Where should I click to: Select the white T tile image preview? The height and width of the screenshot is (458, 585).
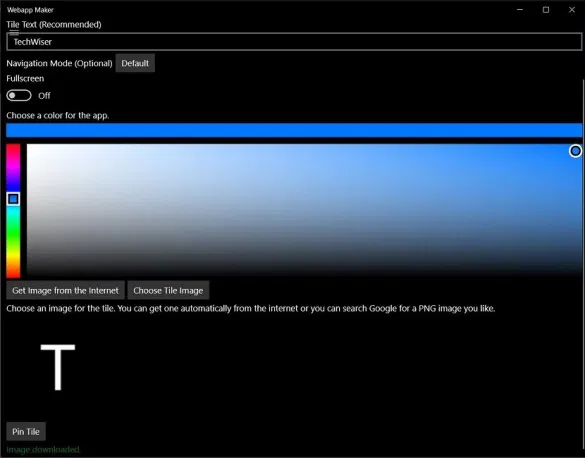coord(58,367)
